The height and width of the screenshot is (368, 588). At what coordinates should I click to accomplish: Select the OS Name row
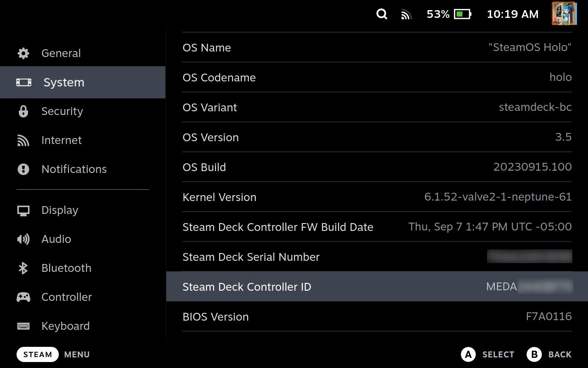click(x=377, y=47)
